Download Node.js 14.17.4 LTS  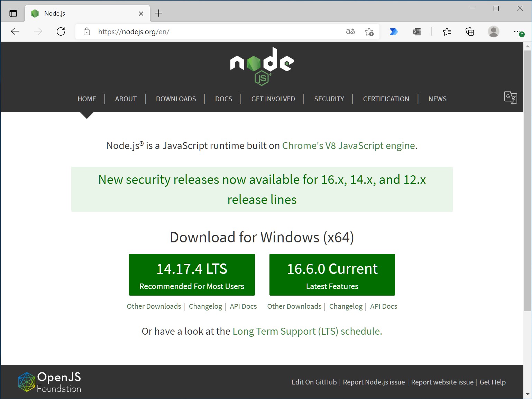(x=192, y=275)
